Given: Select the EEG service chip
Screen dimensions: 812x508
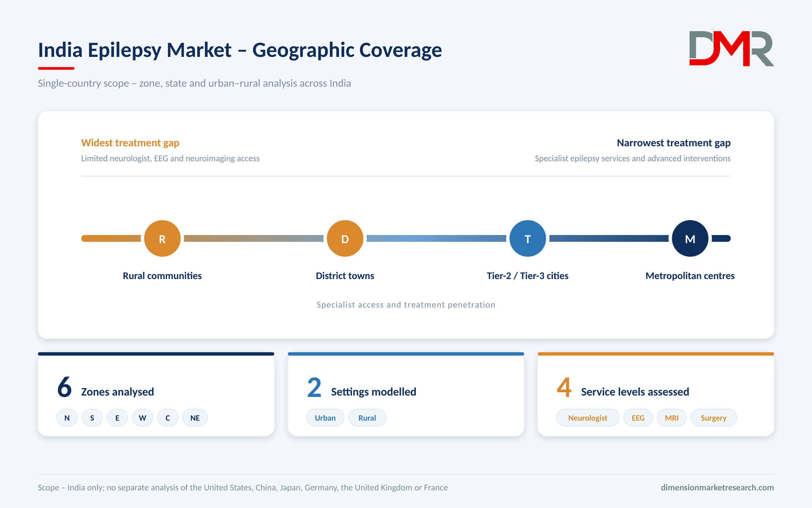Looking at the screenshot, I should click(x=638, y=418).
